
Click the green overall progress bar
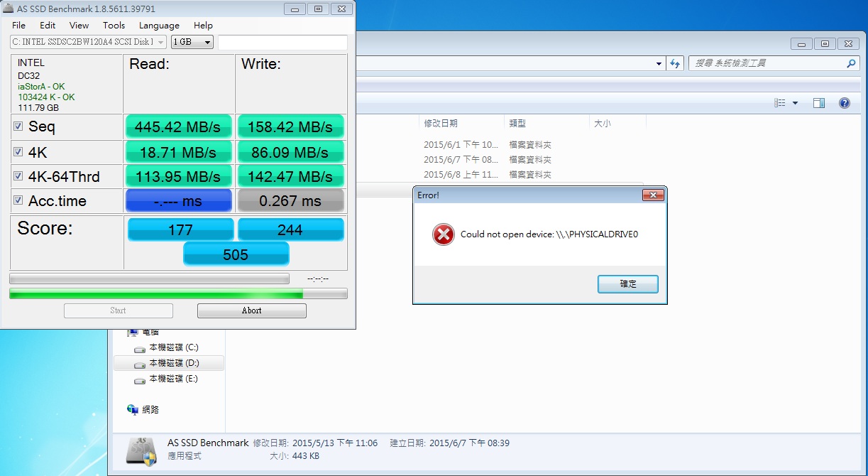(178, 293)
